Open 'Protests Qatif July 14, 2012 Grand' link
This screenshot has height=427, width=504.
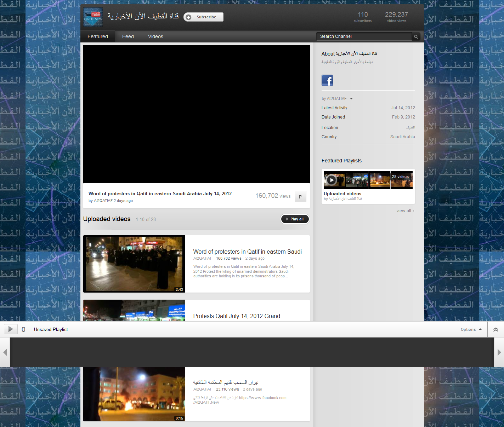pos(237,316)
